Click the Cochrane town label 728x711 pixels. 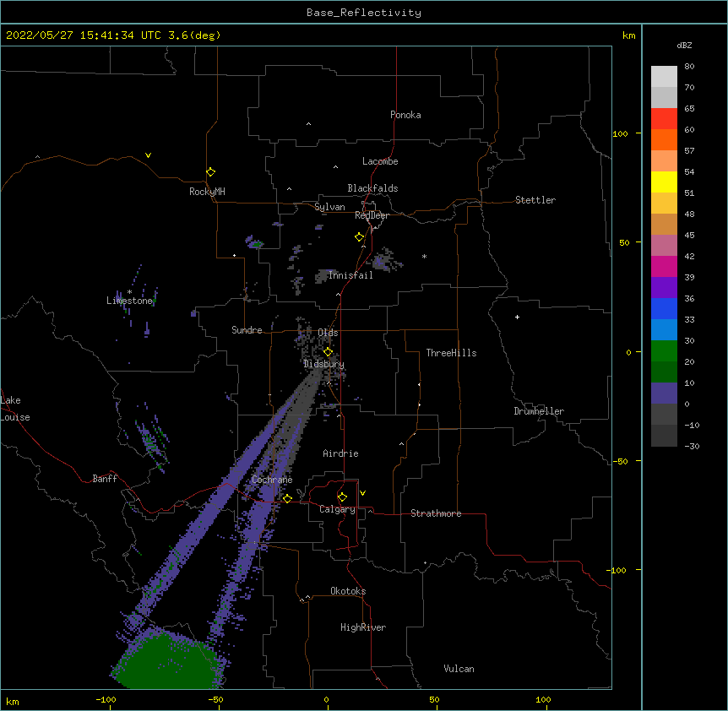[x=272, y=480]
